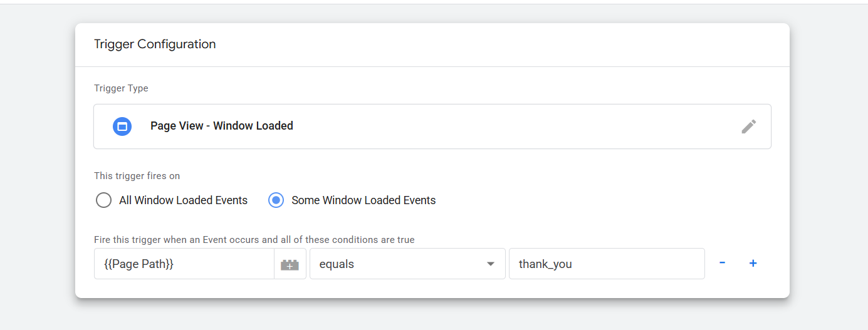This screenshot has width=868, height=330.
Task: Click empty space inside the Trigger Type box
Action: [501, 126]
